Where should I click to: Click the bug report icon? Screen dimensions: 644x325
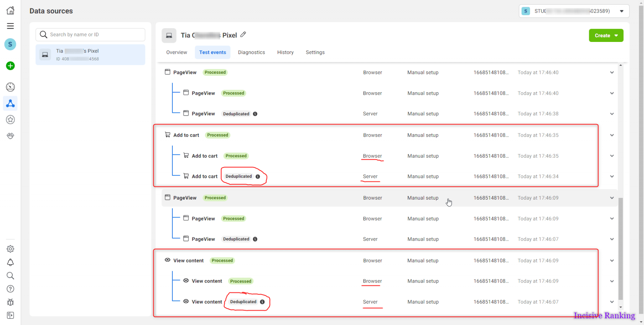[x=10, y=302]
